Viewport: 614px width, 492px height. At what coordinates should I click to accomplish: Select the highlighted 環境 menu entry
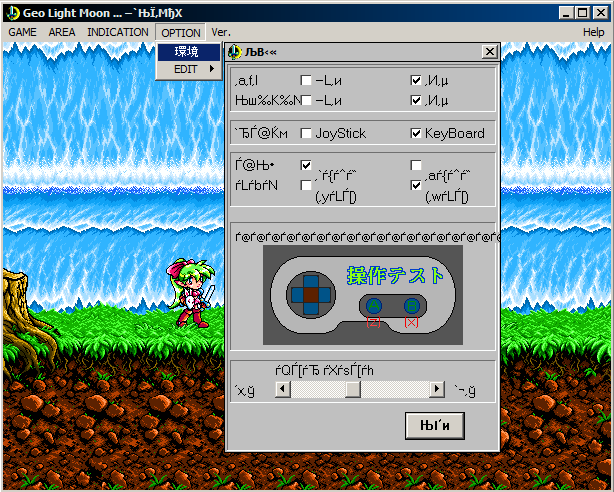pos(189,52)
